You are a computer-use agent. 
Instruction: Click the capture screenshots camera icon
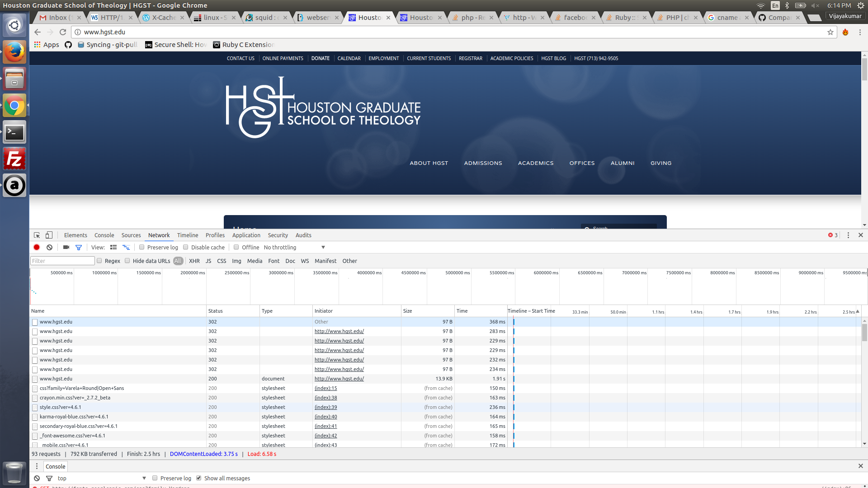click(66, 247)
